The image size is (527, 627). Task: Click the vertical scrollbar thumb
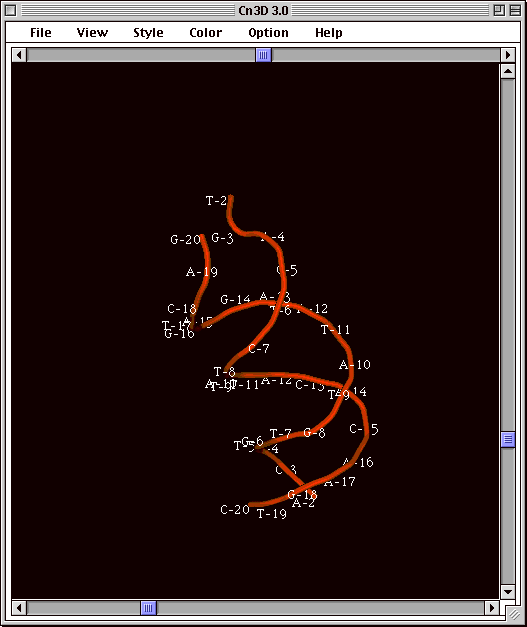click(508, 439)
